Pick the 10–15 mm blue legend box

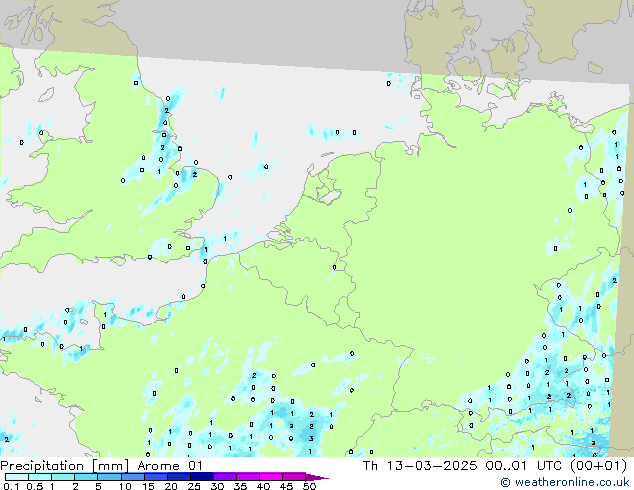pyautogui.click(x=132, y=477)
